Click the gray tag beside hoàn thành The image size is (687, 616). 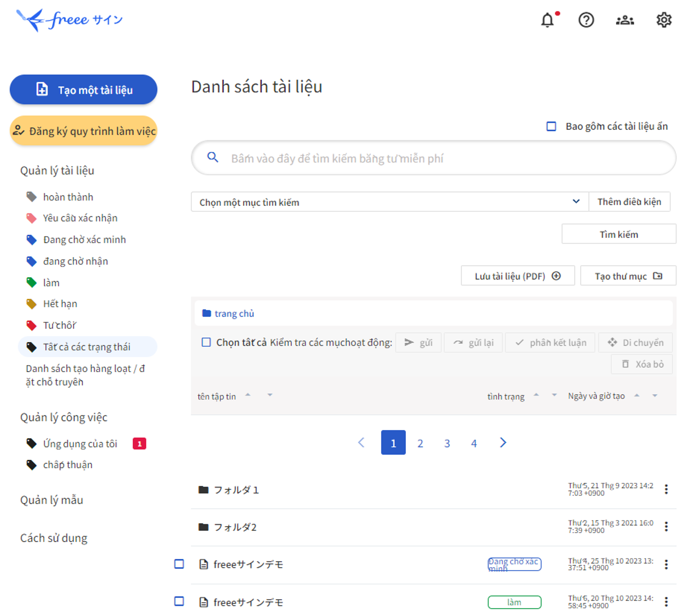coord(31,197)
